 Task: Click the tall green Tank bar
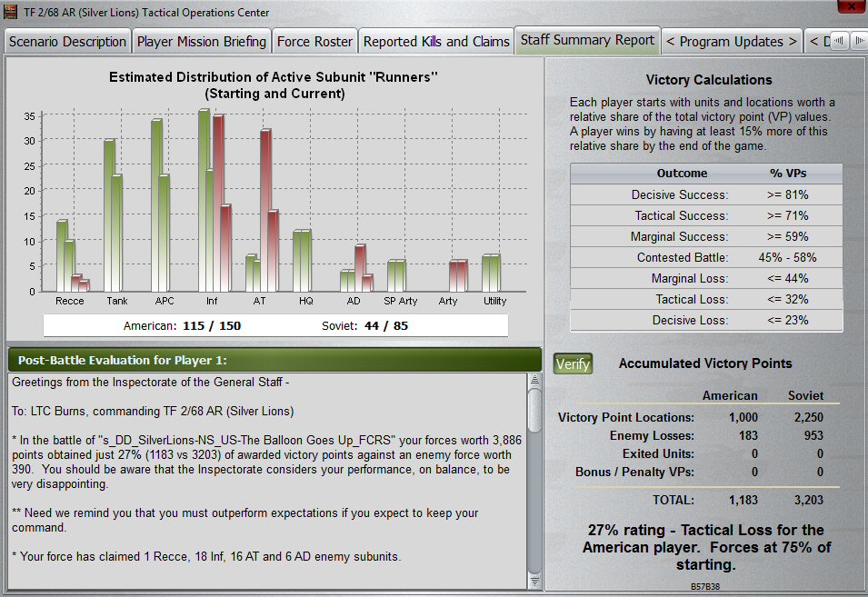coord(109,215)
